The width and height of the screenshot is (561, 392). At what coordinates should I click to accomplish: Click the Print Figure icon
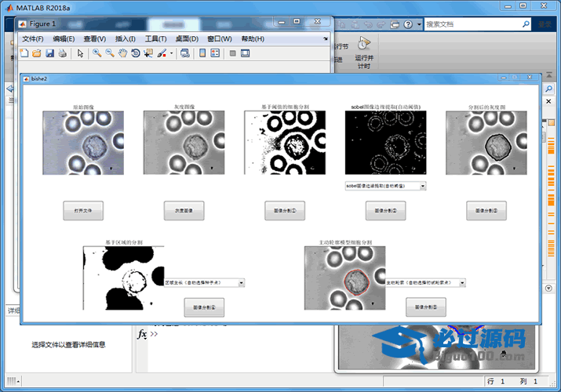click(x=61, y=53)
